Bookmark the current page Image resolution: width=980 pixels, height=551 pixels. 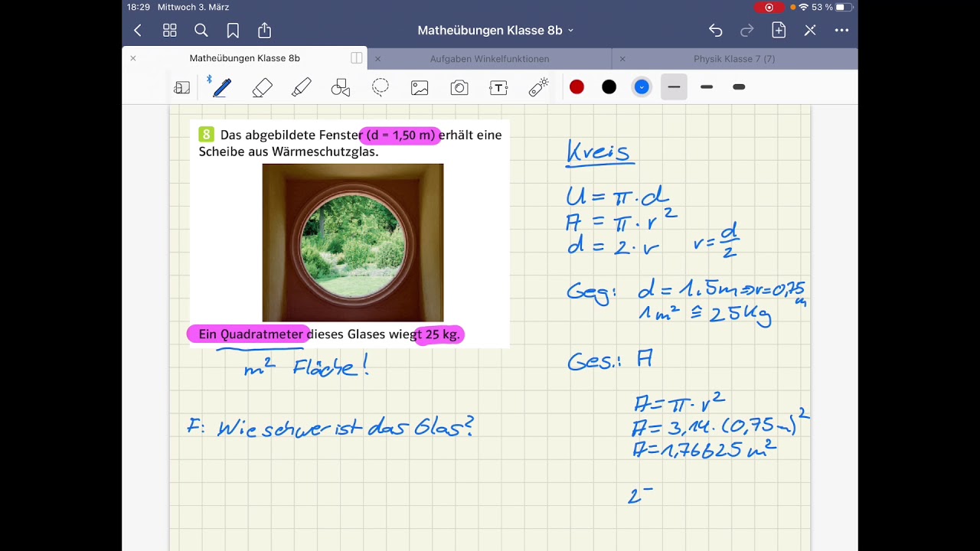coord(233,31)
